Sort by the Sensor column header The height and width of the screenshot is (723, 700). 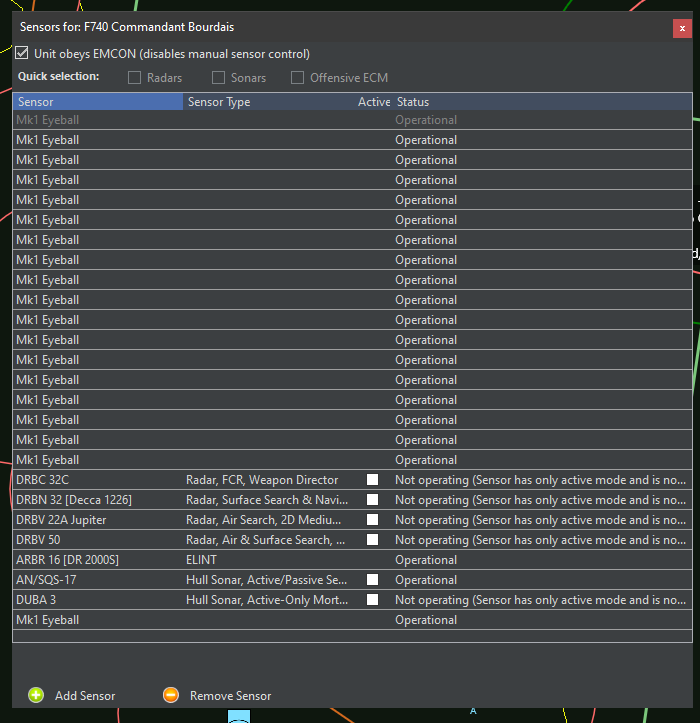[x=98, y=101]
